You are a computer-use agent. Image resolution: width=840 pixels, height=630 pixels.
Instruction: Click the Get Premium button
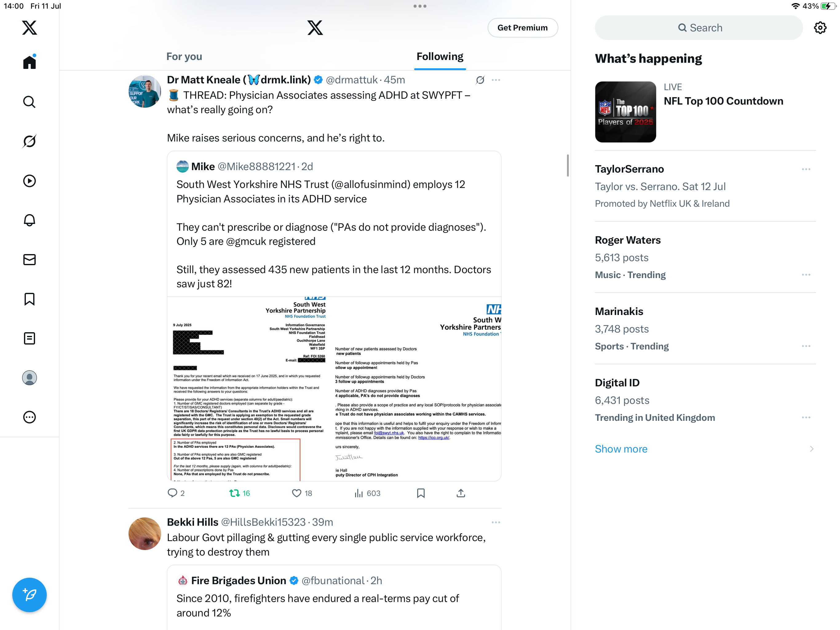click(522, 28)
